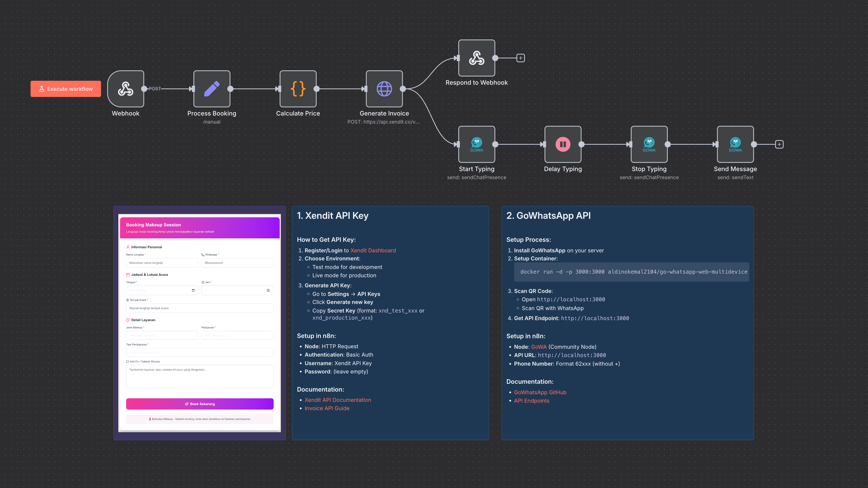
Task: Select the Respond to Webhook node
Action: point(477,58)
